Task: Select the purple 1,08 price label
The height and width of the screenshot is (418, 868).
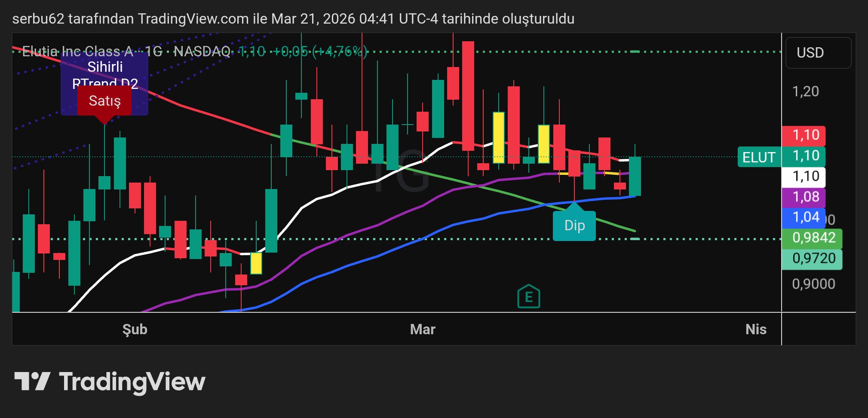Action: [x=804, y=197]
